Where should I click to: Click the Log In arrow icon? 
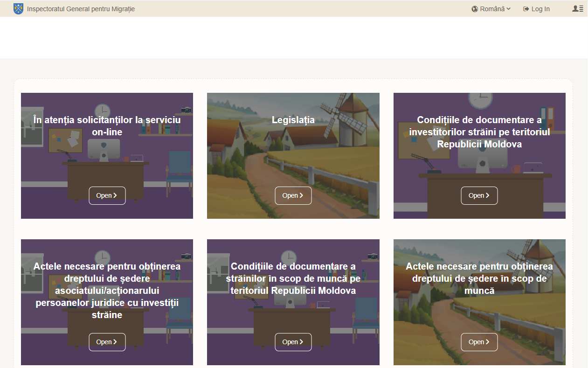point(526,9)
